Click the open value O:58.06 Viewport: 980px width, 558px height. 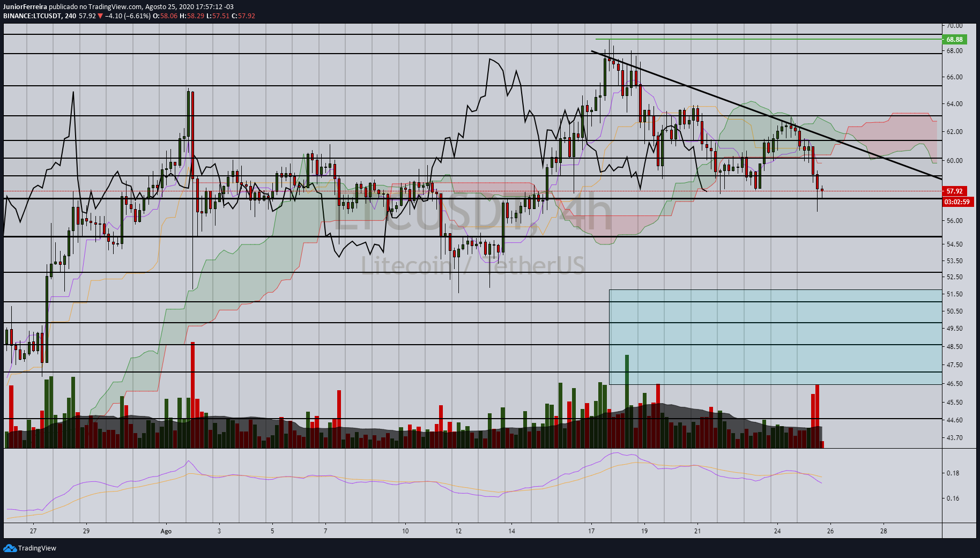click(x=165, y=16)
